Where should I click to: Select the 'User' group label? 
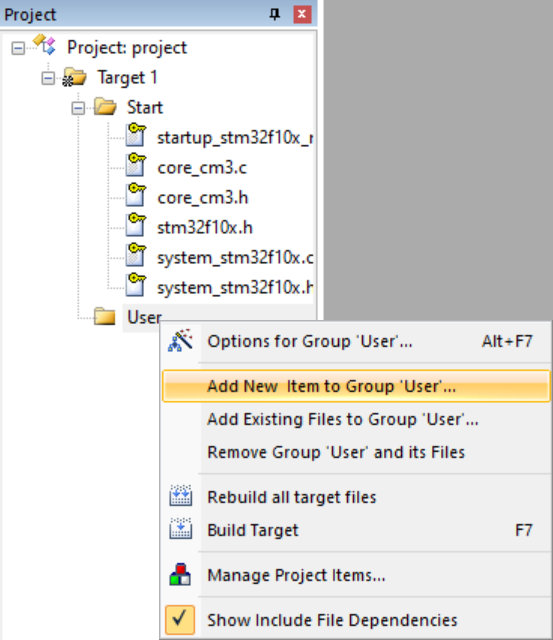pos(144,317)
